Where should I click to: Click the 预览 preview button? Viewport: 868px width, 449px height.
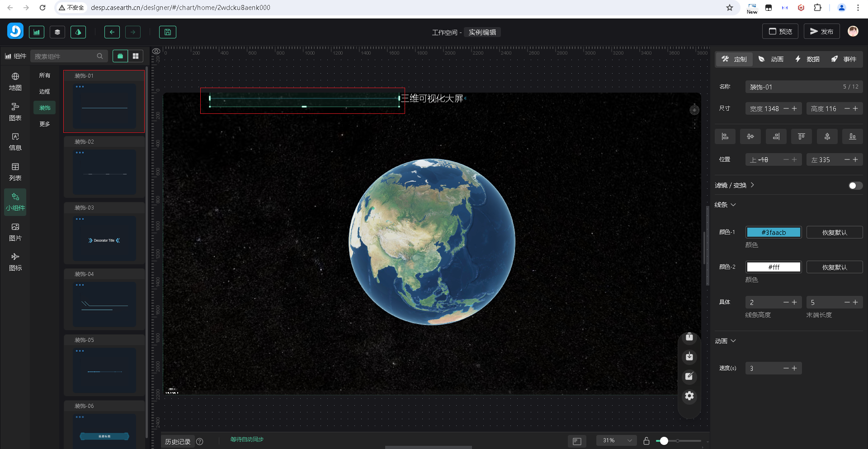point(780,32)
